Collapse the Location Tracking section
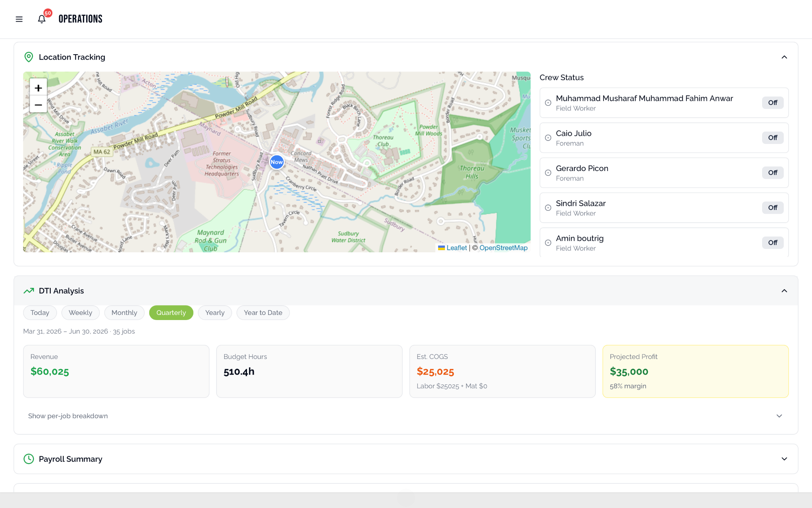This screenshot has width=812, height=508. coord(784,57)
